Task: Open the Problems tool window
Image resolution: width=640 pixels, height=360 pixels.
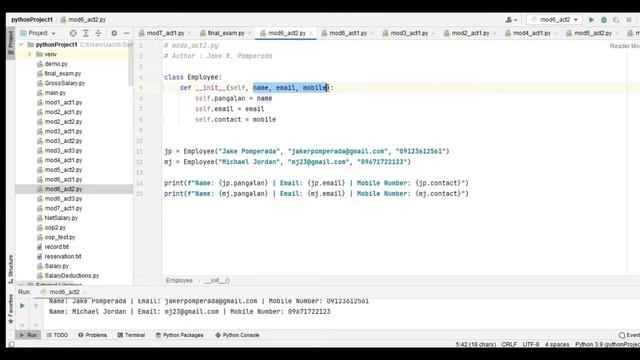Action: point(93,335)
